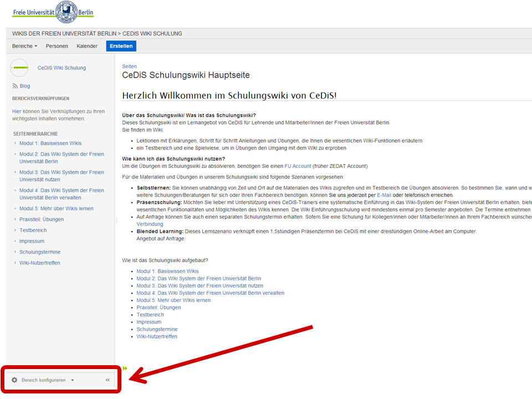Select Modul 5: Mehr über Wikis lernen sidebar

click(x=57, y=208)
